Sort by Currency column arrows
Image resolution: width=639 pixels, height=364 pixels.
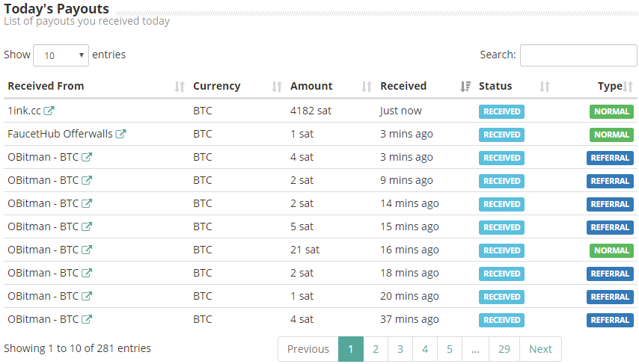pyautogui.click(x=277, y=86)
